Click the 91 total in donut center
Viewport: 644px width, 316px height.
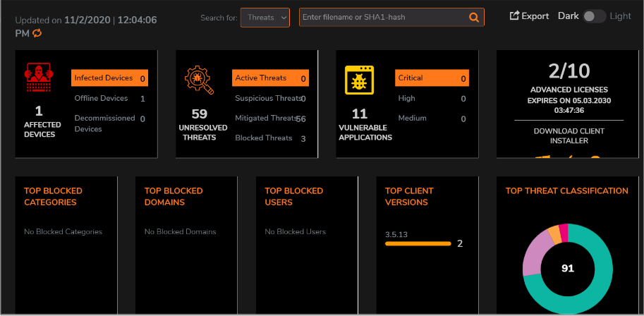[x=568, y=269]
